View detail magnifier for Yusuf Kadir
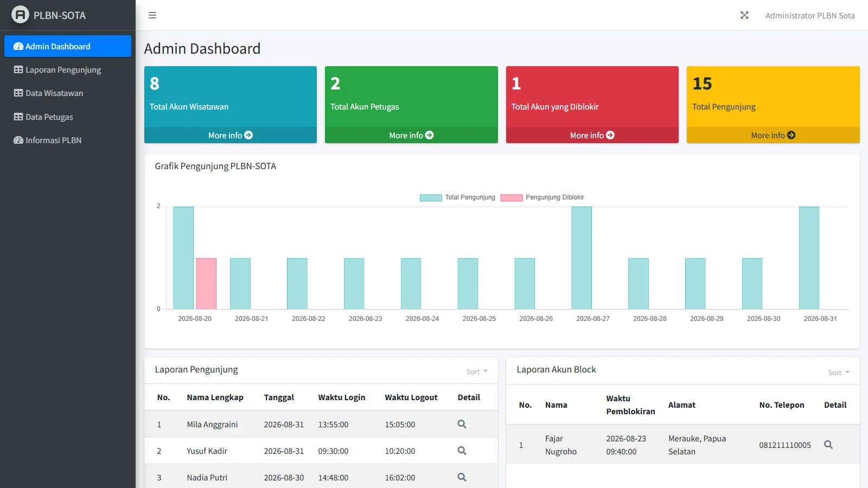 pos(462,451)
